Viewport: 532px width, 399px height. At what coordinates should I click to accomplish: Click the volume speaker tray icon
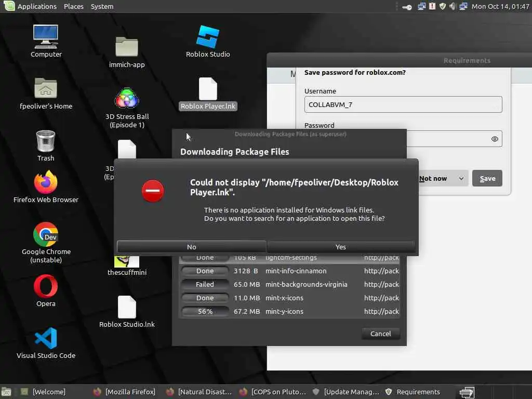[x=453, y=6]
